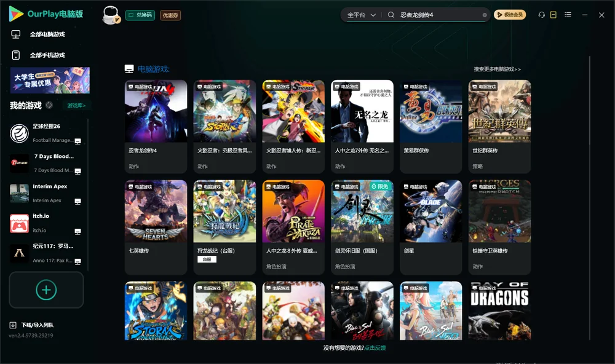Image resolution: width=615 pixels, height=364 pixels.
Task: Select Interim Apex in my games
Action: pyautogui.click(x=46, y=193)
